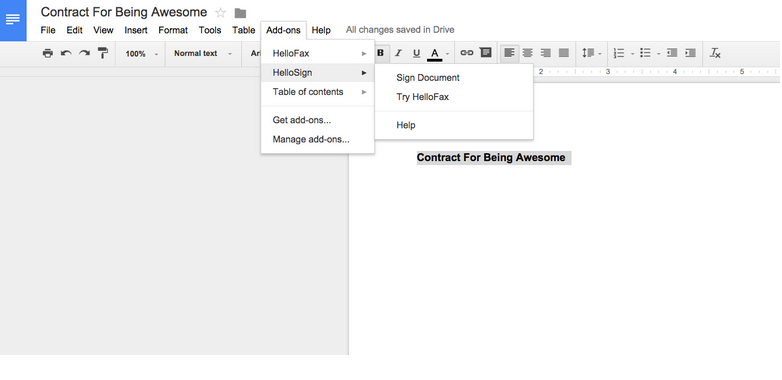Select left align
This screenshot has width=782, height=380.
[x=509, y=53]
